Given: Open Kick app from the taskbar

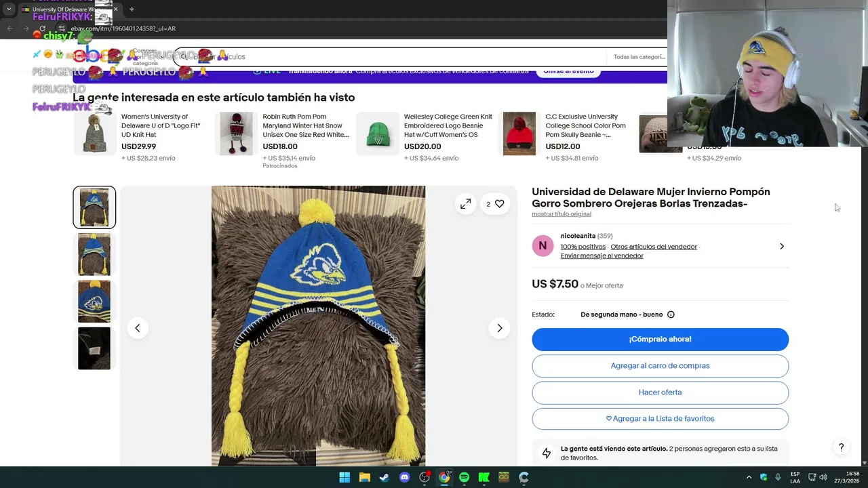Looking at the screenshot, I should (484, 477).
